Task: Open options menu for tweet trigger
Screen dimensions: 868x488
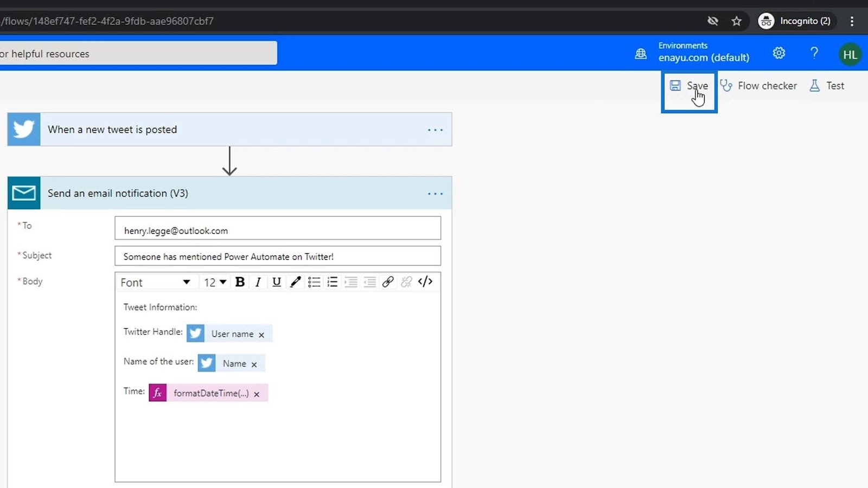Action: (435, 130)
